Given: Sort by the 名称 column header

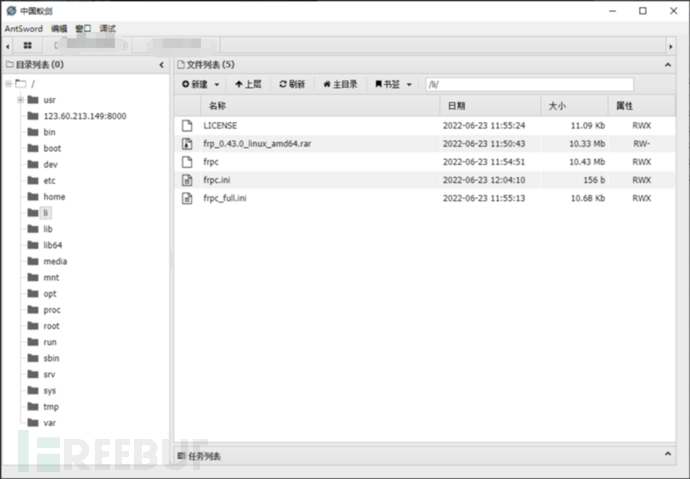Looking at the screenshot, I should 320,106.
